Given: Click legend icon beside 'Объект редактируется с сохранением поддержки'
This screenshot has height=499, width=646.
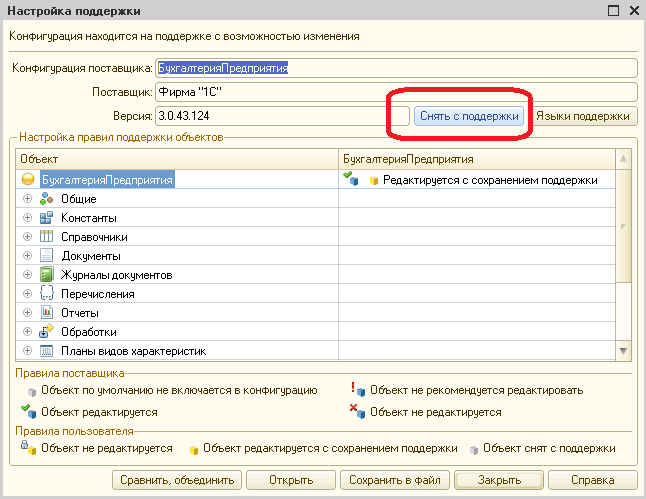Looking at the screenshot, I should pos(194,450).
